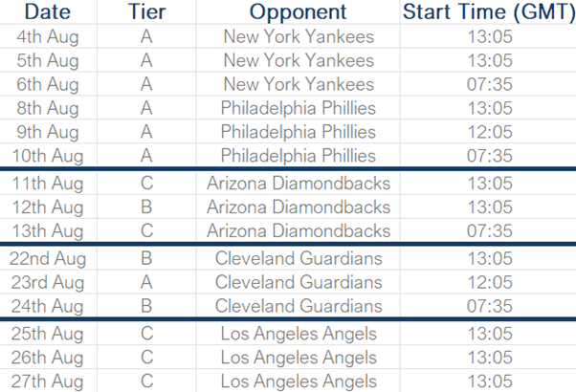Image resolution: width=576 pixels, height=392 pixels.
Task: Select the Opponent column header
Action: pos(298,11)
